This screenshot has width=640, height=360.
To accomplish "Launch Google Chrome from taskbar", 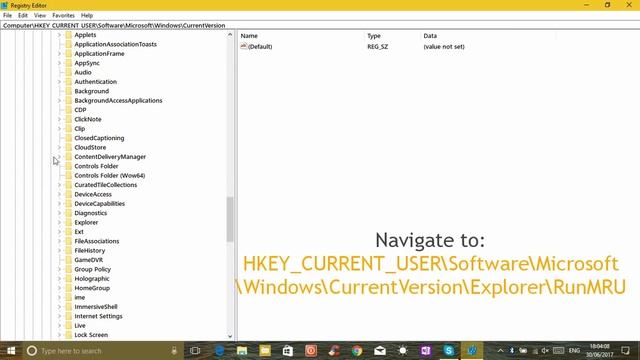I will (x=357, y=351).
